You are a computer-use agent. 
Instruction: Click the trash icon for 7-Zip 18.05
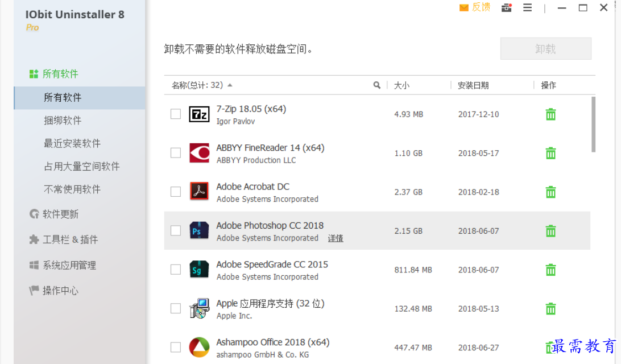point(550,114)
